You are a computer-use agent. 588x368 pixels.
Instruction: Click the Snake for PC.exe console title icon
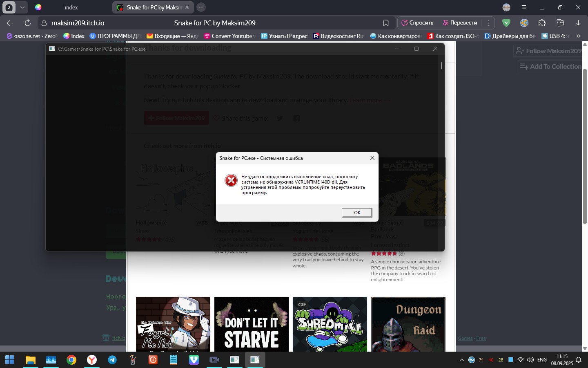pos(52,49)
